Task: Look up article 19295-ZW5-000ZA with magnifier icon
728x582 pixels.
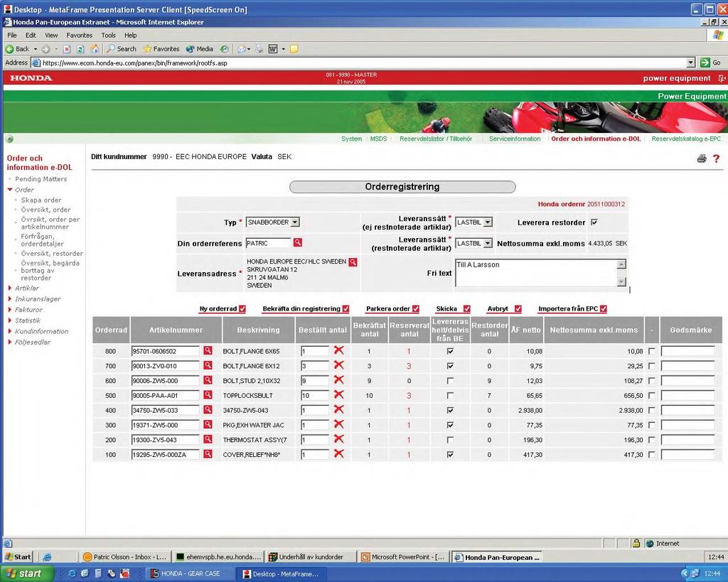Action: (x=208, y=454)
